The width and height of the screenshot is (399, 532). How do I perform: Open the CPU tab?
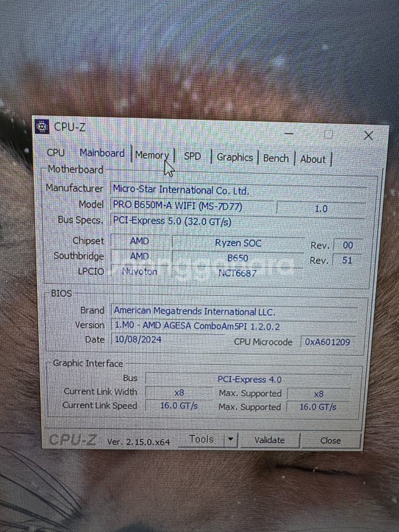(55, 153)
